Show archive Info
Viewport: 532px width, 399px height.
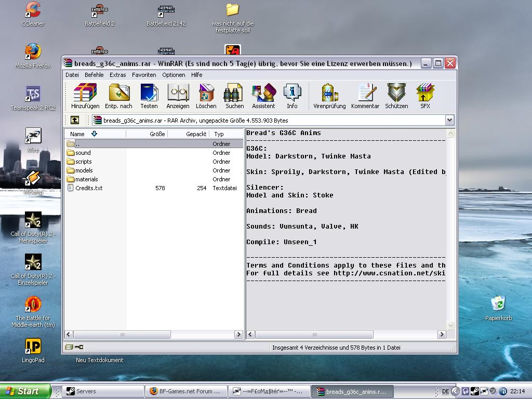tap(292, 96)
